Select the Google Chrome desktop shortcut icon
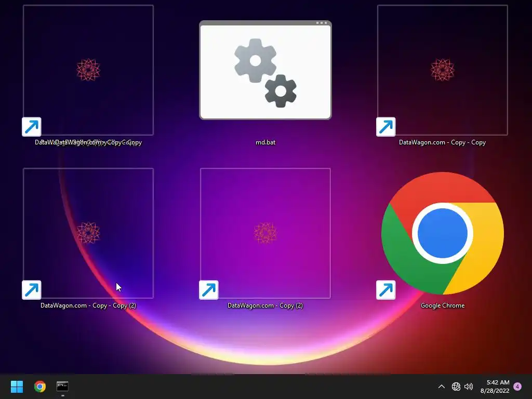This screenshot has height=399, width=532. (442, 233)
